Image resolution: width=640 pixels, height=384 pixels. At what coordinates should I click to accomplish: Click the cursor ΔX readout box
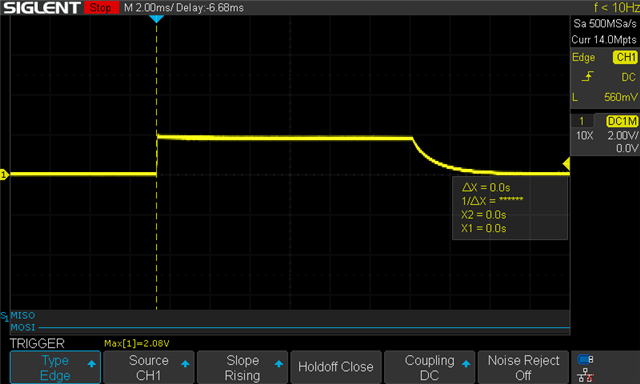510,208
